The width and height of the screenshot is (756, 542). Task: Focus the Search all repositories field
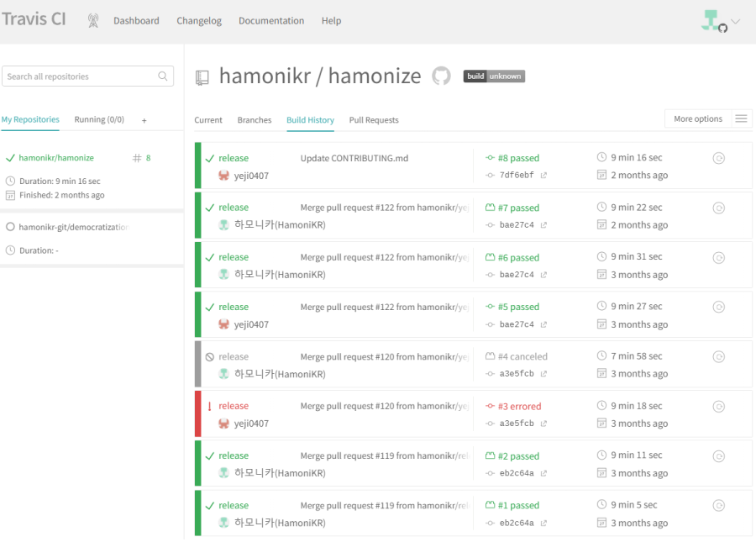click(80, 76)
